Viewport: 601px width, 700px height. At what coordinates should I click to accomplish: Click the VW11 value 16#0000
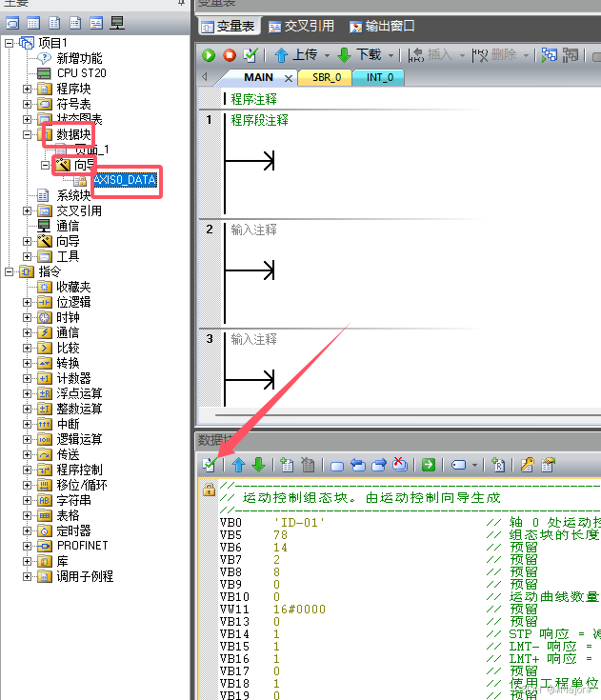[299, 610]
